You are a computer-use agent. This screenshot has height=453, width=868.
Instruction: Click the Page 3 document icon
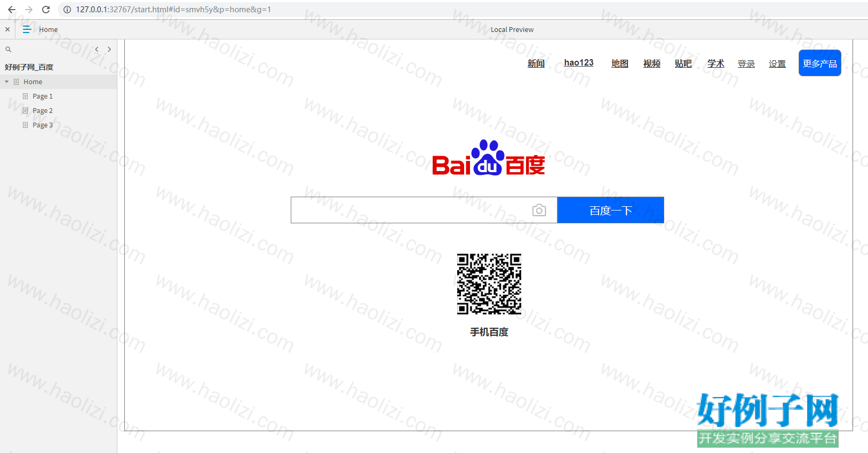[25, 125]
